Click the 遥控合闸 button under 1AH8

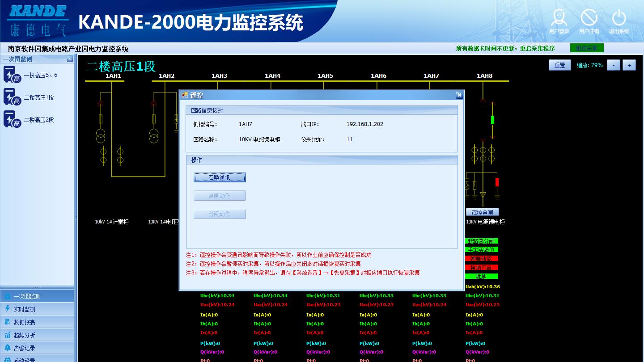point(483,212)
